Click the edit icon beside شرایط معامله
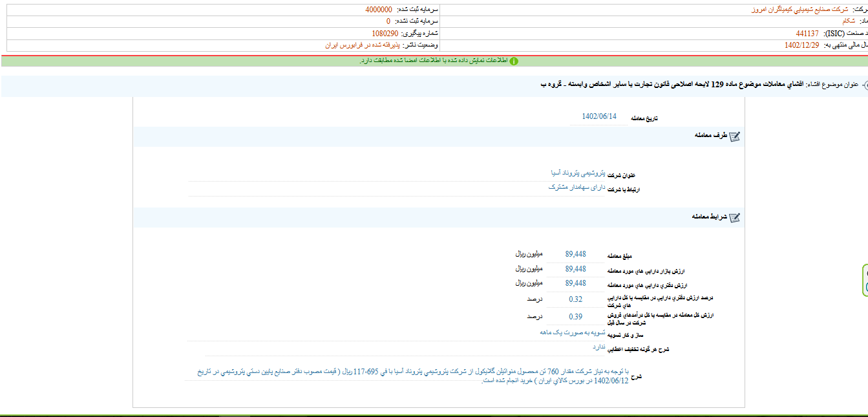 [x=734, y=218]
